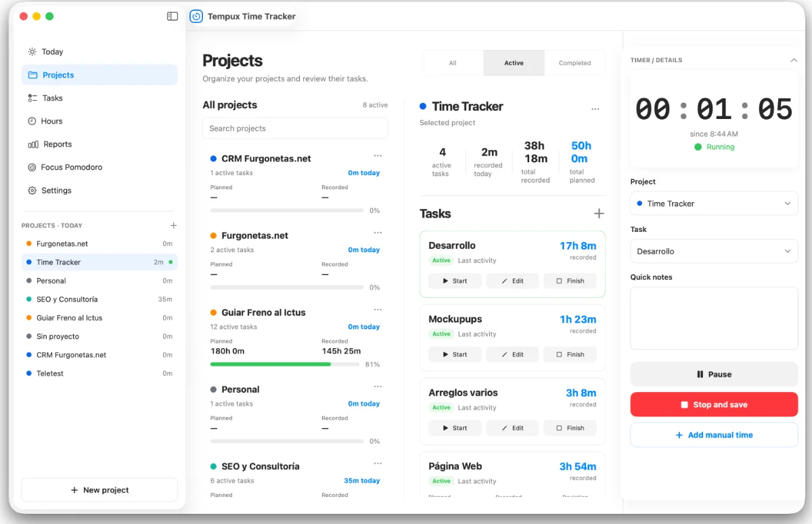Screen dimensions: 812x524
Task: Start the Desarrollo task
Action: (455, 281)
